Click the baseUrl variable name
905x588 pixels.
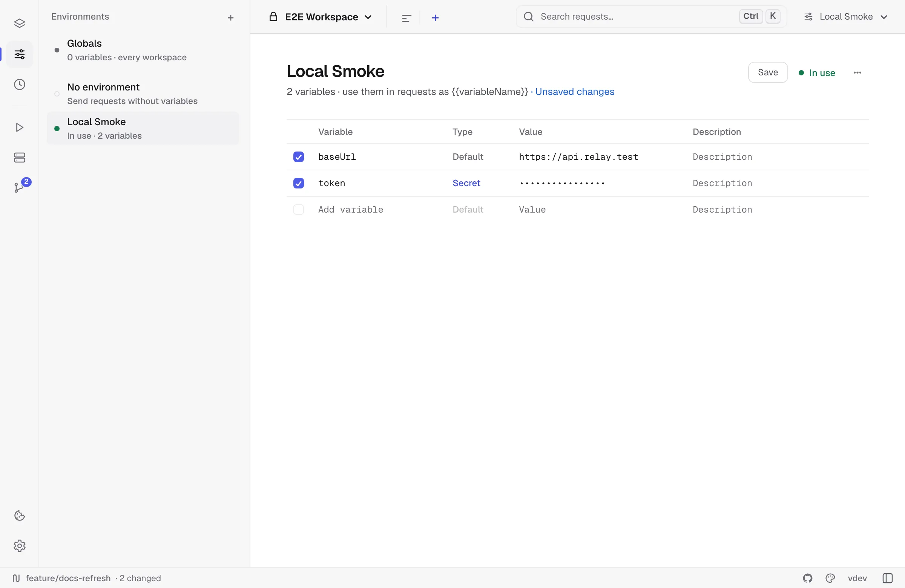(x=337, y=156)
